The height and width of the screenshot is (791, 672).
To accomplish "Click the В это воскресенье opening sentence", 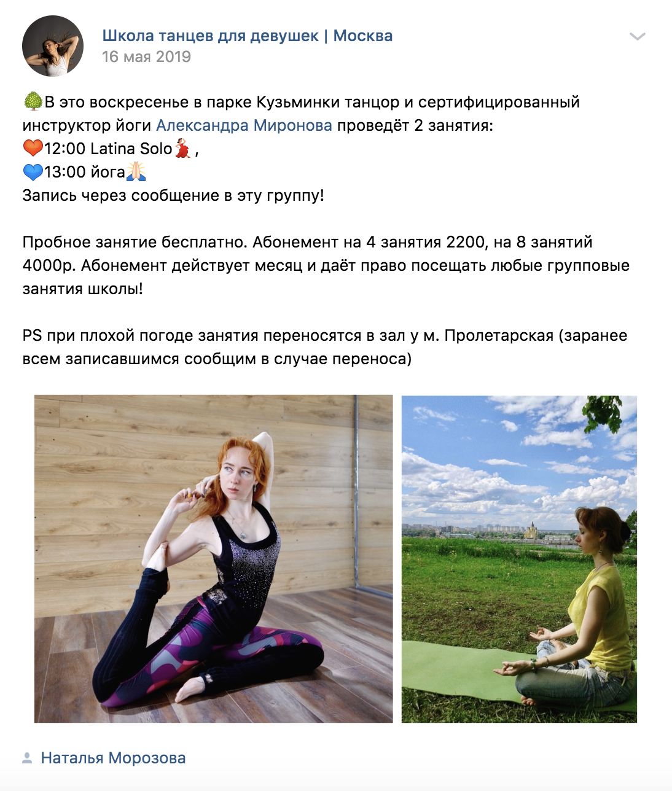I will coord(302,114).
